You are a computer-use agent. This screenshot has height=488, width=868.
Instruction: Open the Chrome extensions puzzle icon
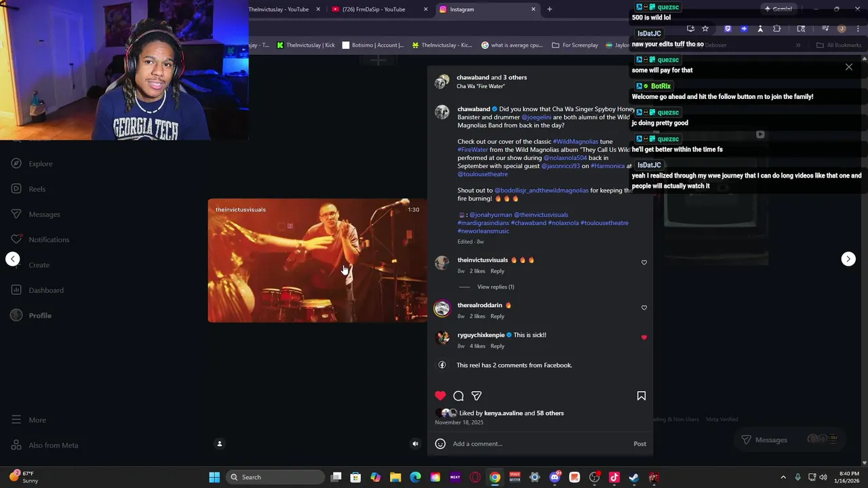pyautogui.click(x=776, y=28)
